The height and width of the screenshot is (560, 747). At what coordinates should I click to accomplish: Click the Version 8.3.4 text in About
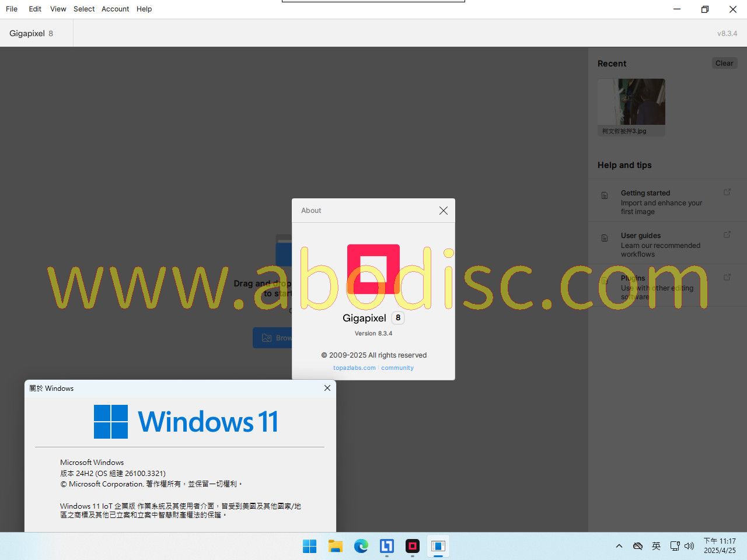coord(373,334)
